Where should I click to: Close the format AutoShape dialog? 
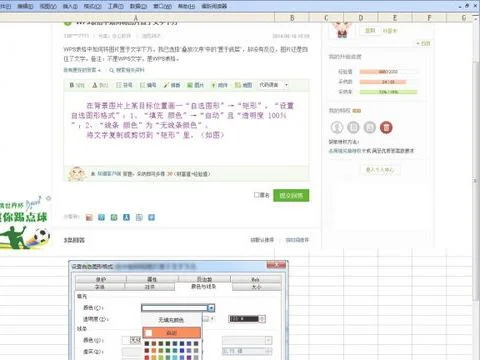[276, 265]
